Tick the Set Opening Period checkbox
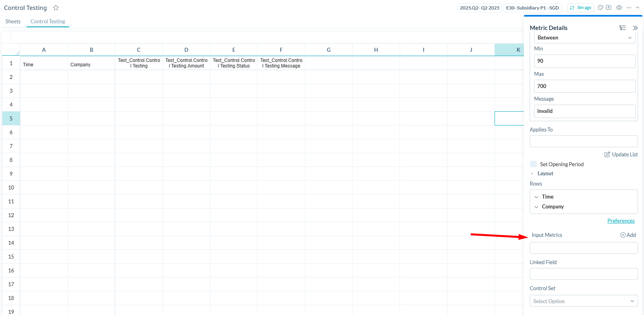The height and width of the screenshot is (315, 644). [534, 164]
